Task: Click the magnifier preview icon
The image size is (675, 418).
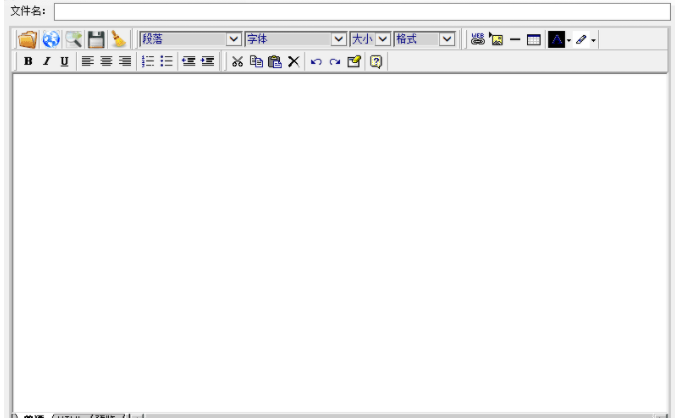Action: 74,40
